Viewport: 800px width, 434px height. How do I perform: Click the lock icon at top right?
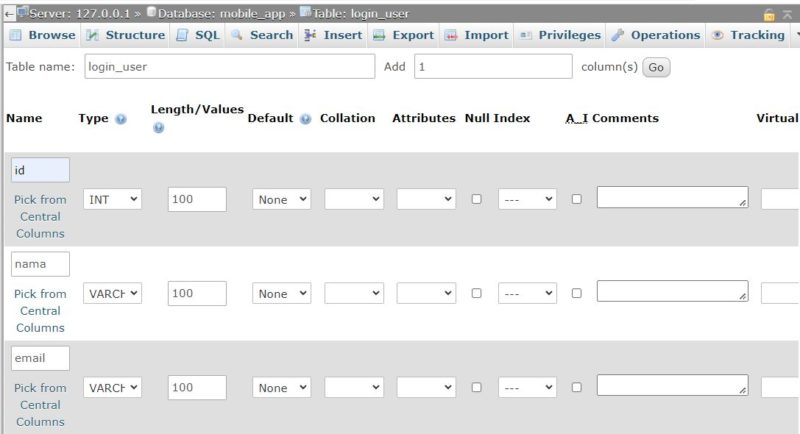point(769,15)
